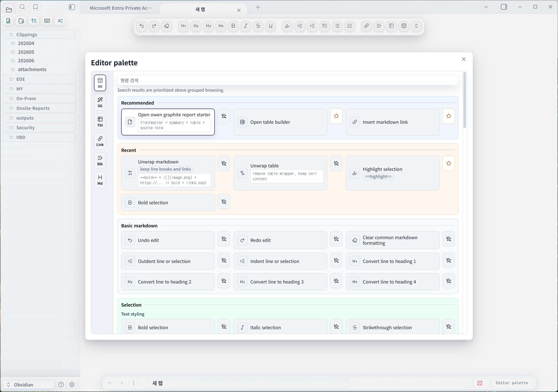
Task: Click the 명령 검색 command search field
Action: click(288, 80)
